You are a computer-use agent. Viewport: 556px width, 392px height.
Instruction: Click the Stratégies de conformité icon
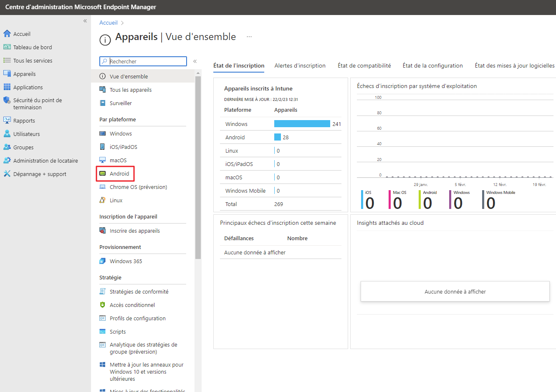[x=102, y=291]
